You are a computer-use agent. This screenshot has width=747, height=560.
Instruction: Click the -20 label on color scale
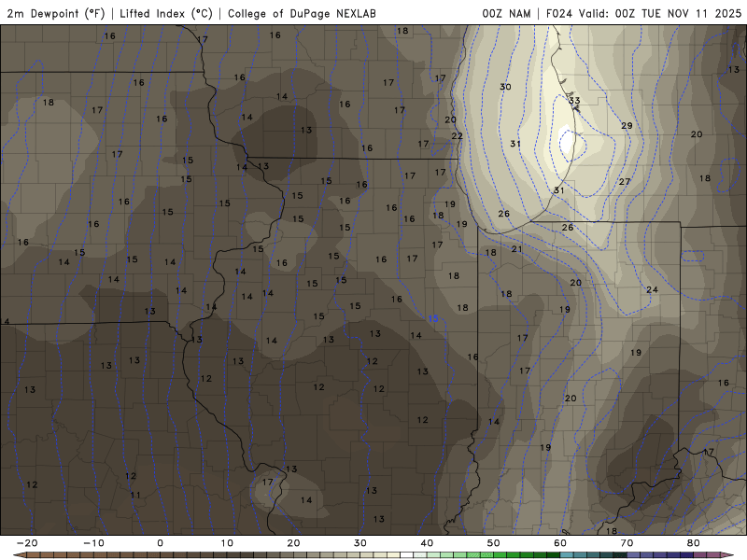27,543
